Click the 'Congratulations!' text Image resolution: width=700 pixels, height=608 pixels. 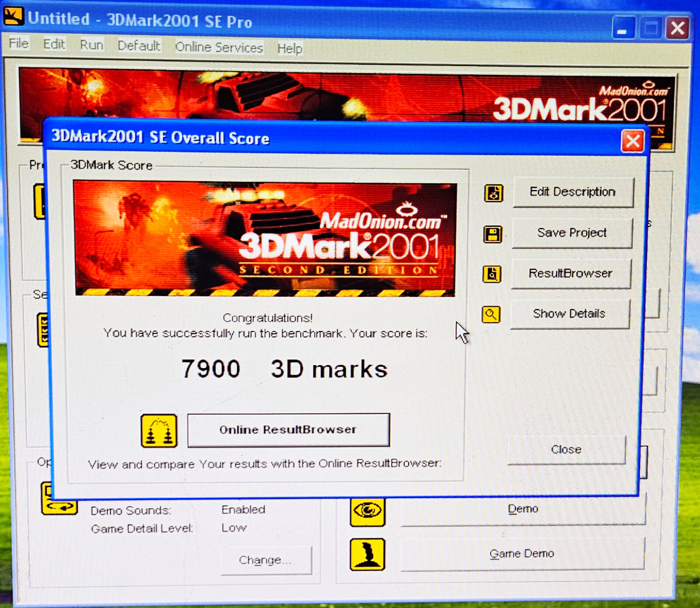point(268,317)
